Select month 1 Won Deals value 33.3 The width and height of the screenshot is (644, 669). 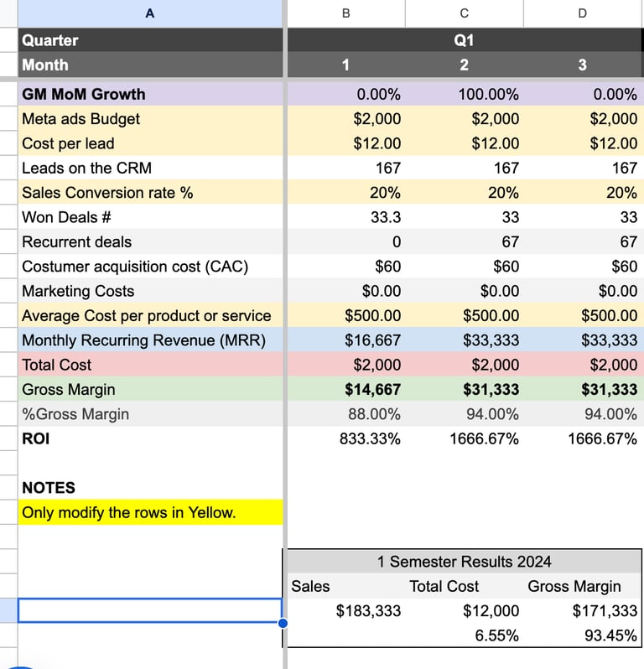(x=385, y=217)
